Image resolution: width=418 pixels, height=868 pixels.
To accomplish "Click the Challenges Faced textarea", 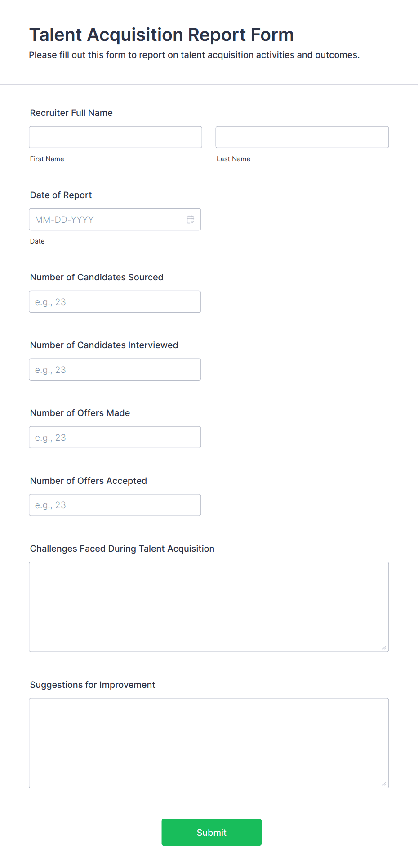I will (209, 607).
